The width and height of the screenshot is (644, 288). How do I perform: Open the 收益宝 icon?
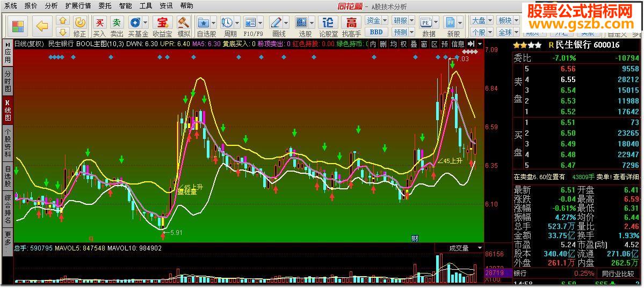point(163,22)
